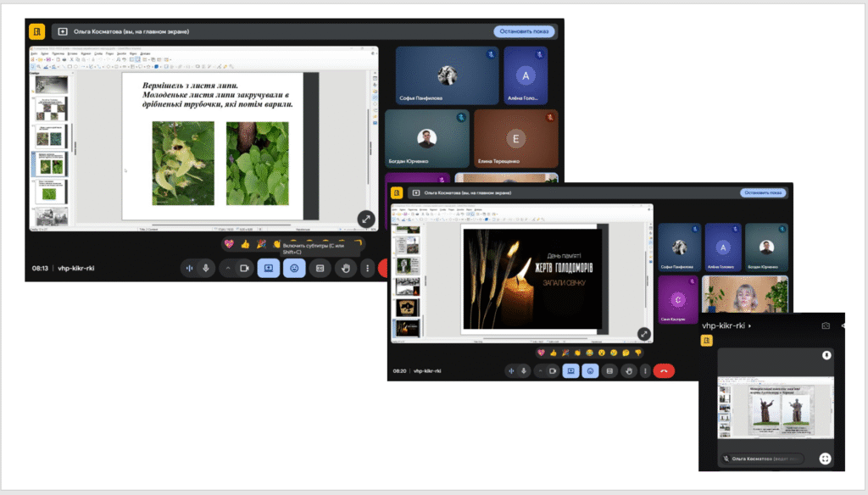Click red leave call button

coord(664,370)
